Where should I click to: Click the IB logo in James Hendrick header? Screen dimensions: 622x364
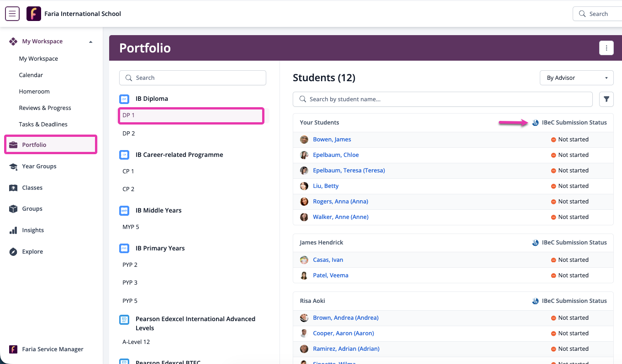(535, 243)
